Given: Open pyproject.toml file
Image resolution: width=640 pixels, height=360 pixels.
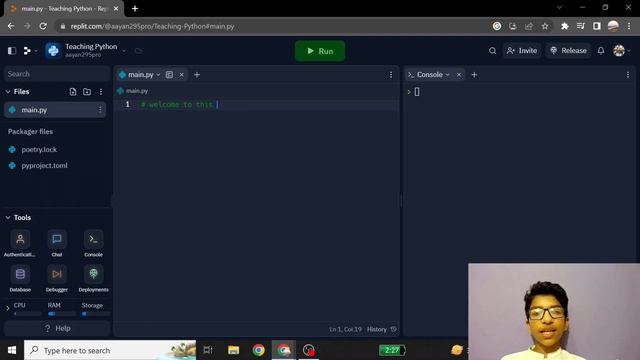Looking at the screenshot, I should coord(44,165).
